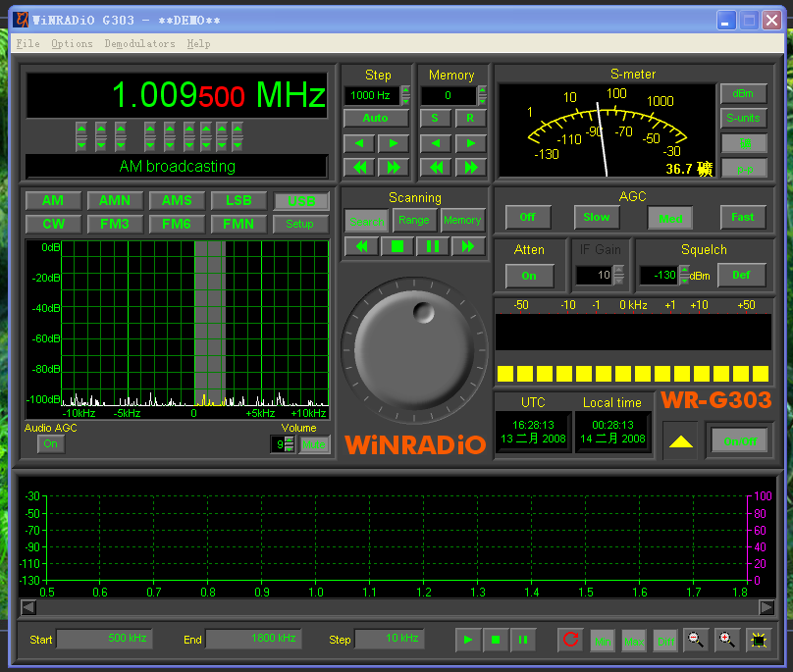Turn AGC off

(x=527, y=218)
